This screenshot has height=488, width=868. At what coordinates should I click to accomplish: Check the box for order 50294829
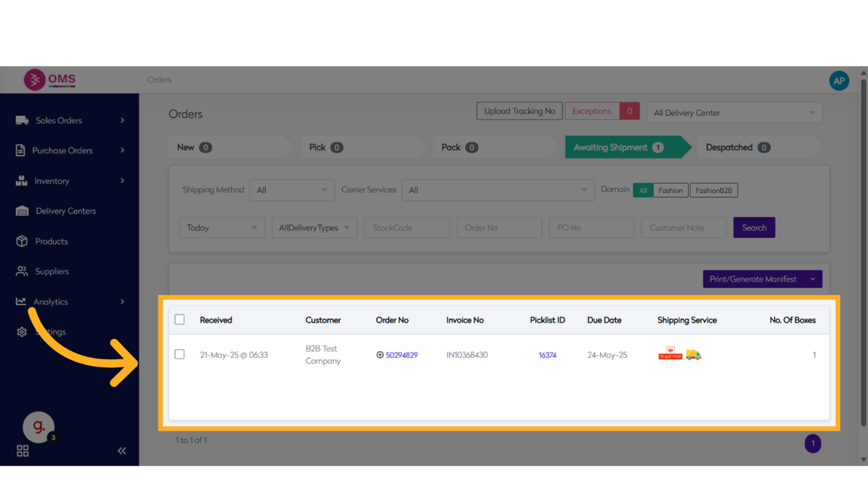179,355
